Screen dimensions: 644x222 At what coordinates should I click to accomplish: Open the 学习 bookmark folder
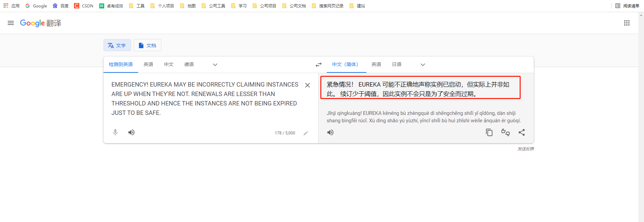(x=239, y=6)
